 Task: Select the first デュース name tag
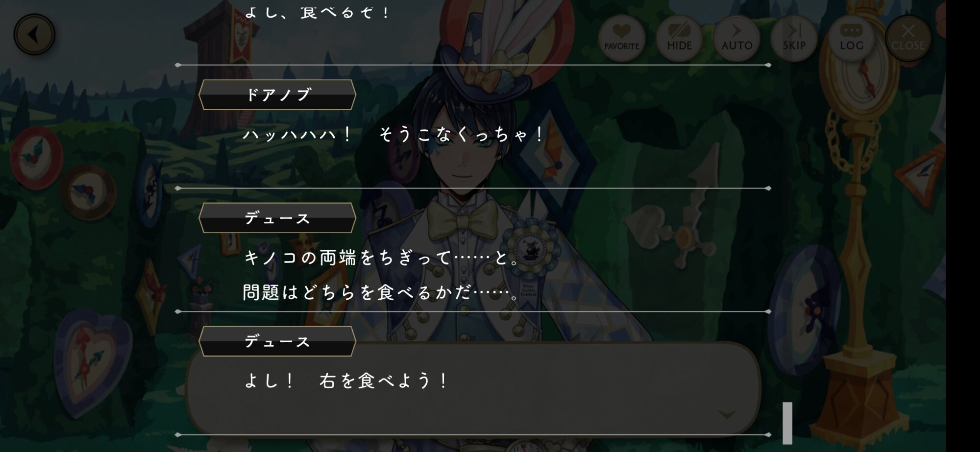[277, 218]
